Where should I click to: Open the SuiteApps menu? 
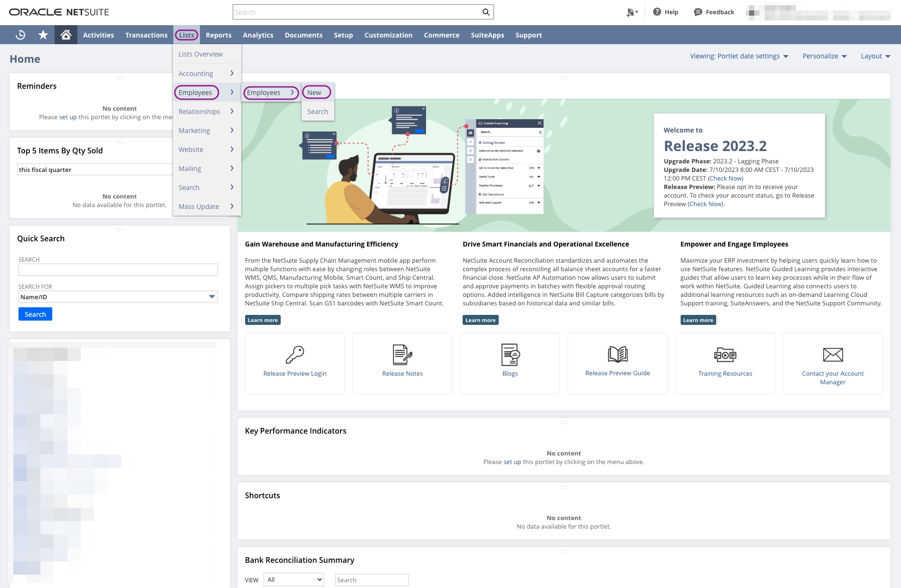pyautogui.click(x=487, y=35)
